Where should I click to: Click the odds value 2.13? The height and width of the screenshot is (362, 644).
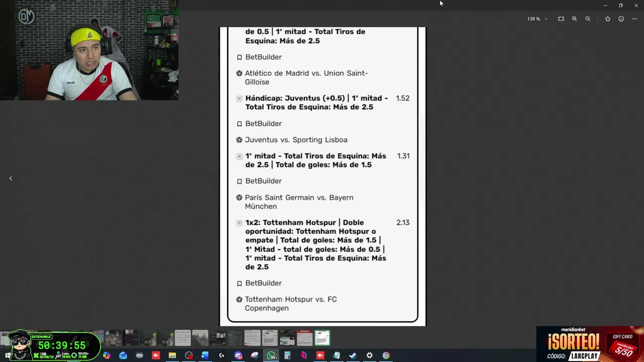tap(403, 222)
